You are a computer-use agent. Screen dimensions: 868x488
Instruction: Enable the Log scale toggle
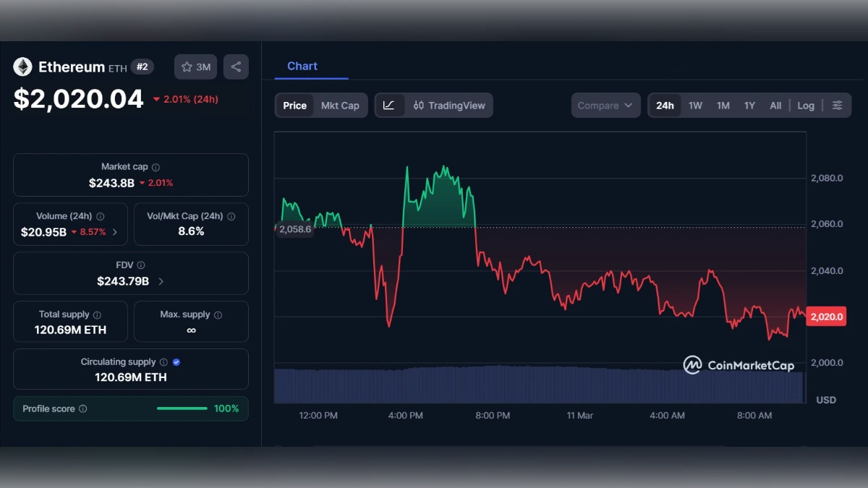(805, 105)
